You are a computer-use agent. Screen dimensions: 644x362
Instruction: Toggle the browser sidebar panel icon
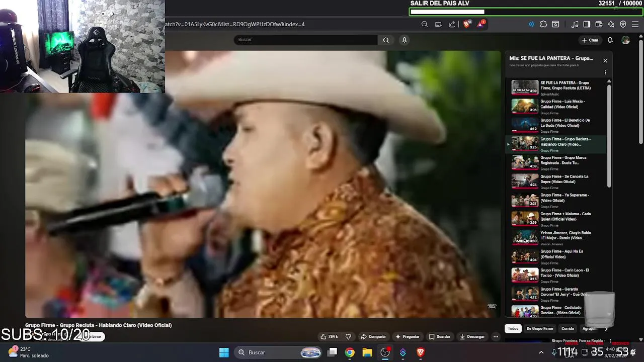[x=587, y=24]
